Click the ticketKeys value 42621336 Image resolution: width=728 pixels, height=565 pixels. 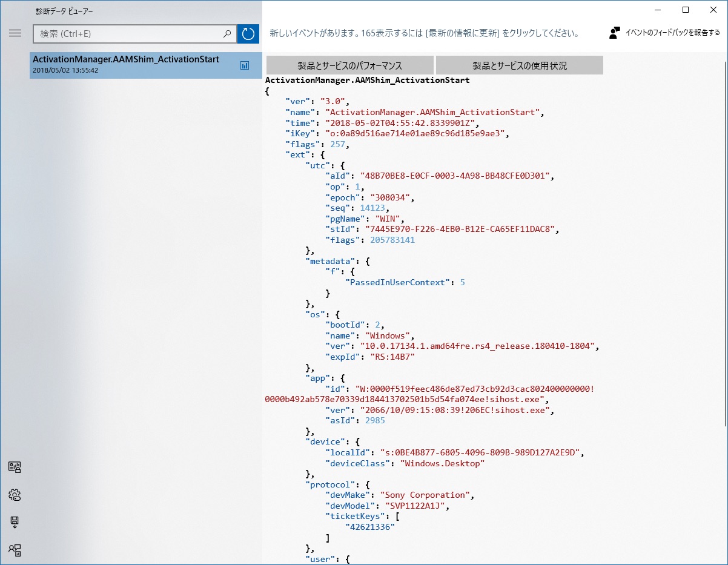click(x=370, y=527)
